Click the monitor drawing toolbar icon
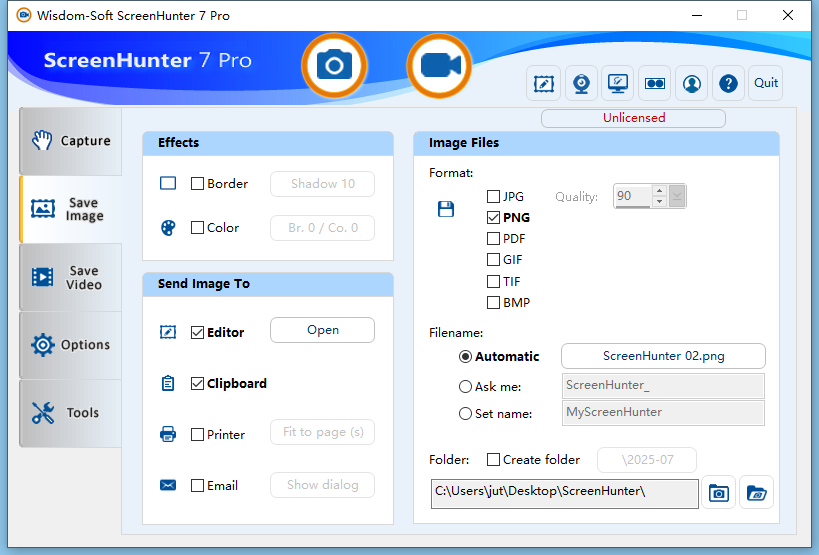The height and width of the screenshot is (555, 819). click(x=617, y=84)
